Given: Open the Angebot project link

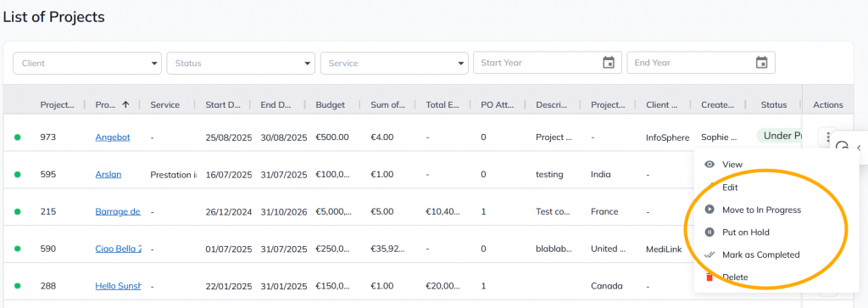Looking at the screenshot, I should tap(113, 137).
